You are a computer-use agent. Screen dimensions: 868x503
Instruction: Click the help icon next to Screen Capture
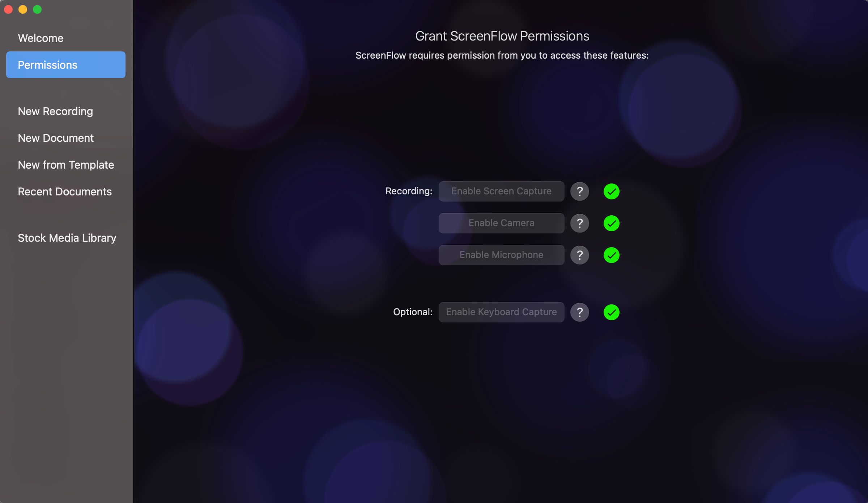(x=580, y=191)
